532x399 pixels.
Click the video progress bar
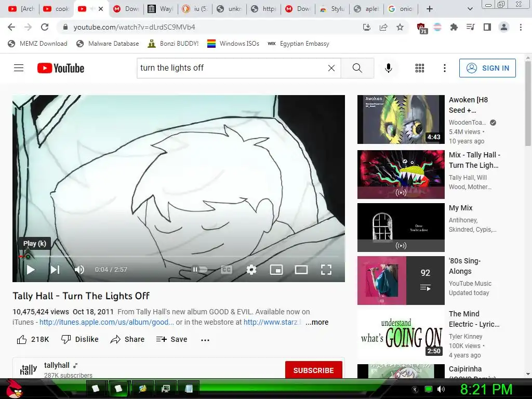(x=179, y=257)
